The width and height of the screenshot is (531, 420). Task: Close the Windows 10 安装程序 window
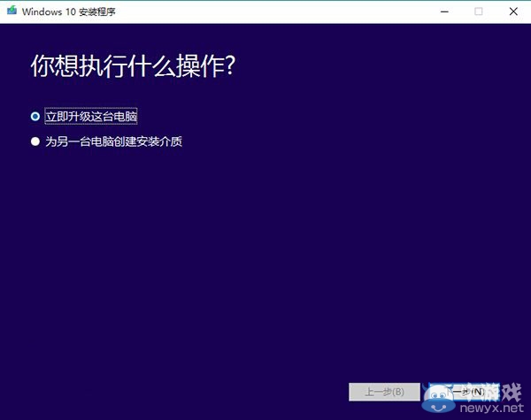coord(513,11)
